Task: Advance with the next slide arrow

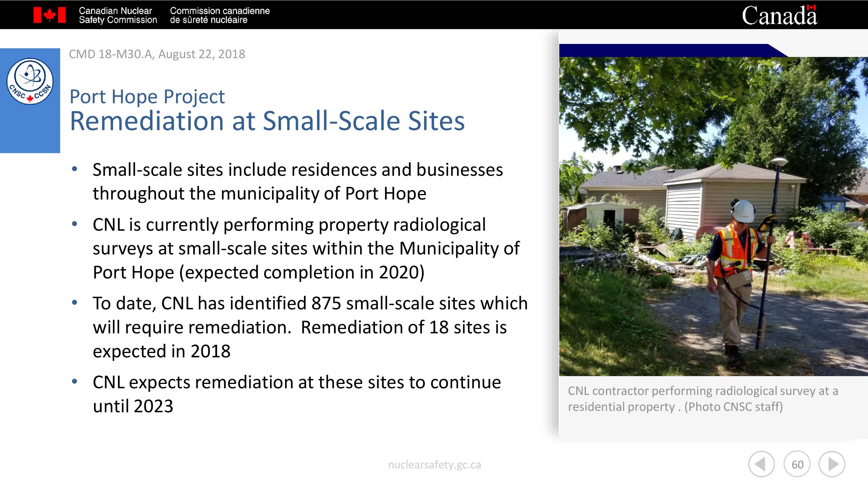Action: pyautogui.click(x=832, y=464)
